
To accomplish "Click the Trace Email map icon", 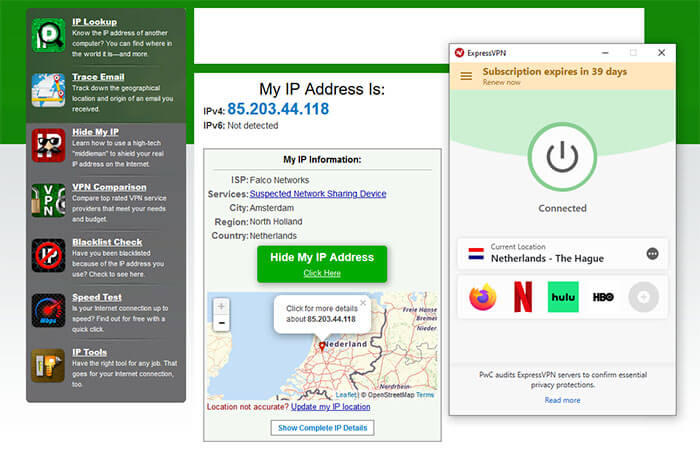I will pyautogui.click(x=48, y=90).
